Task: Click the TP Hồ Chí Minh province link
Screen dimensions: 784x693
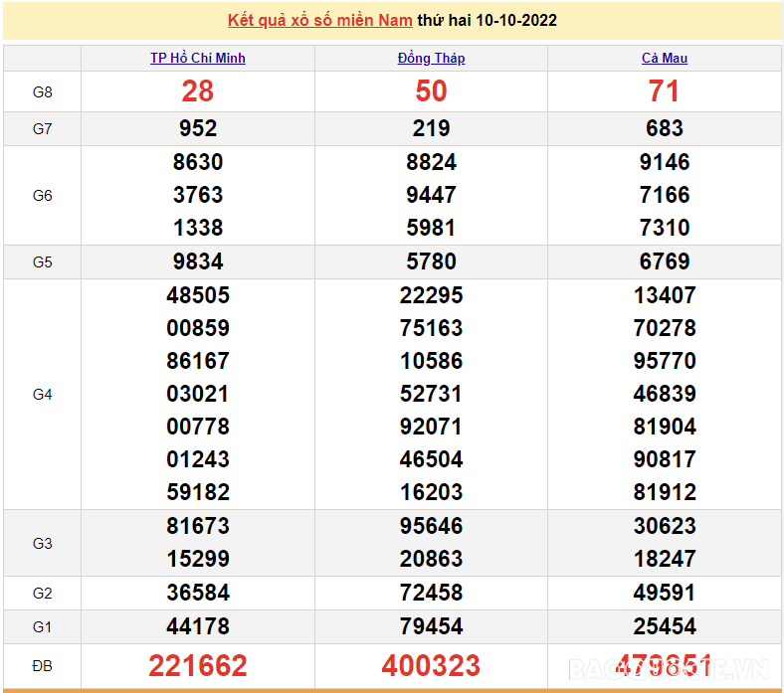Action: pos(198,58)
